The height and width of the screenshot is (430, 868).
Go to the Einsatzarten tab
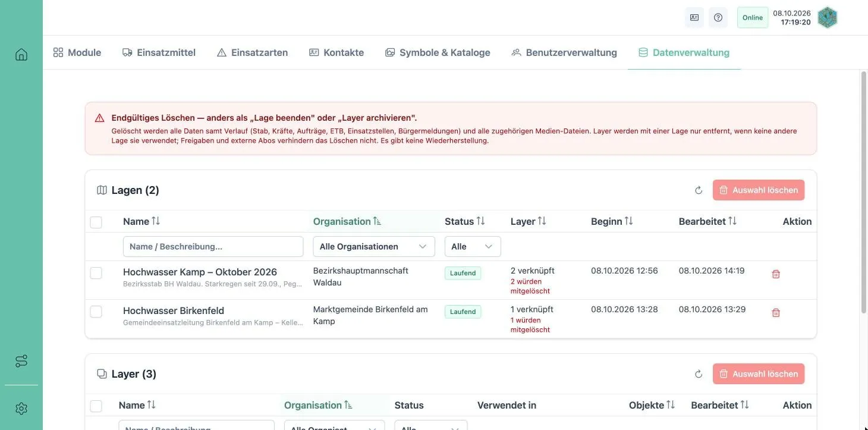(x=252, y=52)
